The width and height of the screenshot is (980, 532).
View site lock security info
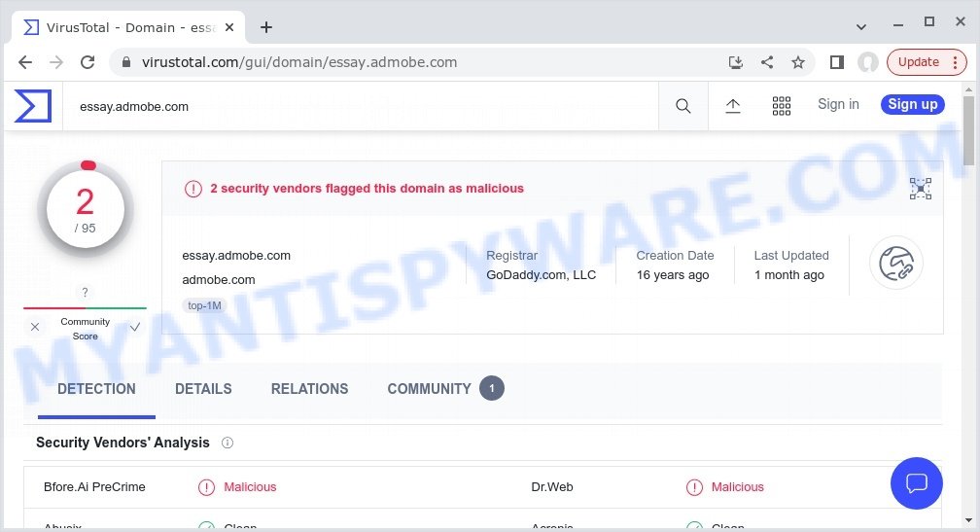tap(126, 62)
